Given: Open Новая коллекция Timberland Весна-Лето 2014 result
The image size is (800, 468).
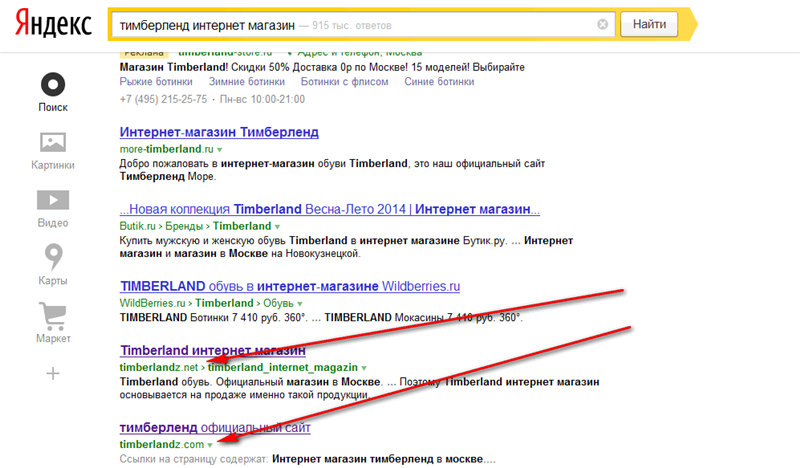Looking at the screenshot, I should pos(330,209).
